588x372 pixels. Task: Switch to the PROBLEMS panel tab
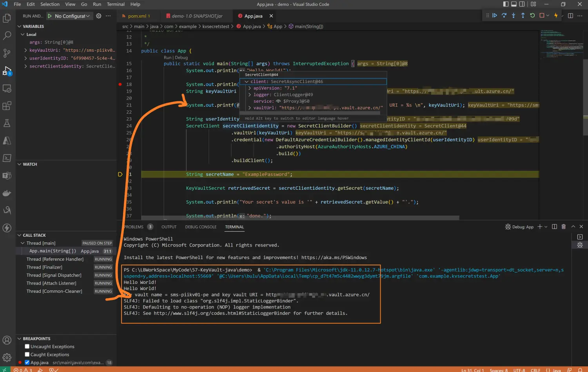(x=134, y=227)
